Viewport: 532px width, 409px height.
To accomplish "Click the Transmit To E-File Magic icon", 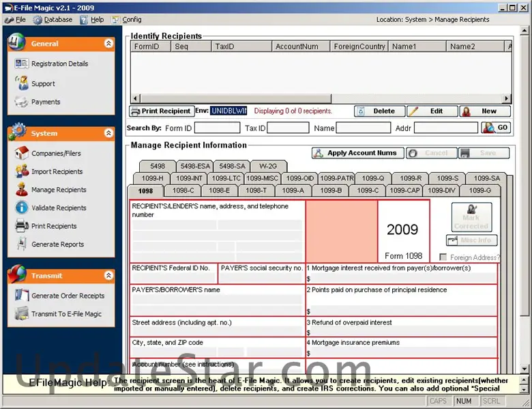I will click(x=22, y=313).
